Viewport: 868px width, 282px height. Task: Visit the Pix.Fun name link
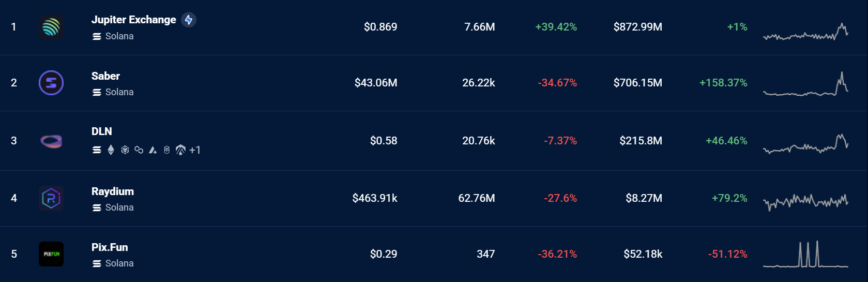pyautogui.click(x=110, y=247)
